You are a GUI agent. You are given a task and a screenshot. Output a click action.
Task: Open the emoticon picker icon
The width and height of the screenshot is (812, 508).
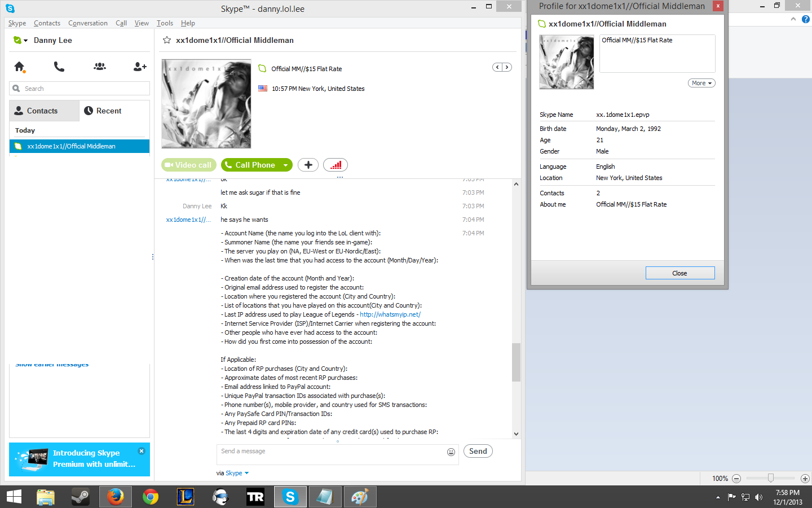coord(451,452)
